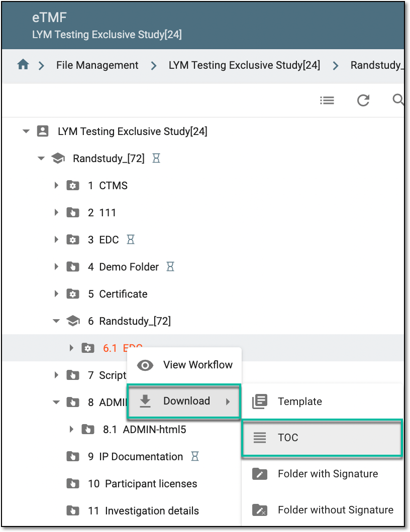Click folder icon of 10 Participant licenses
The width and height of the screenshot is (410, 532).
(x=73, y=483)
